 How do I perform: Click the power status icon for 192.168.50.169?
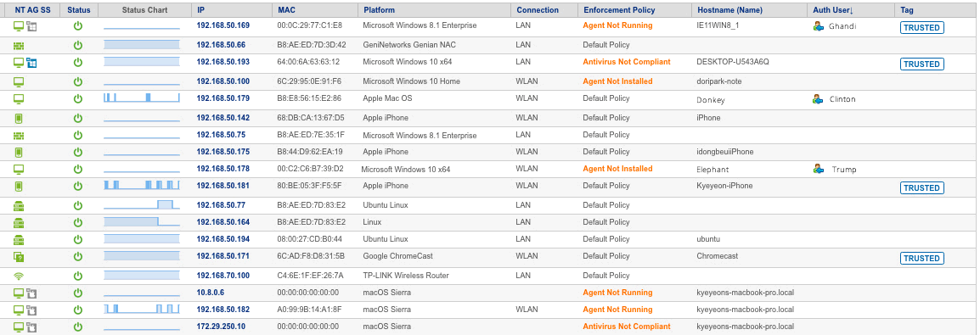pos(78,26)
